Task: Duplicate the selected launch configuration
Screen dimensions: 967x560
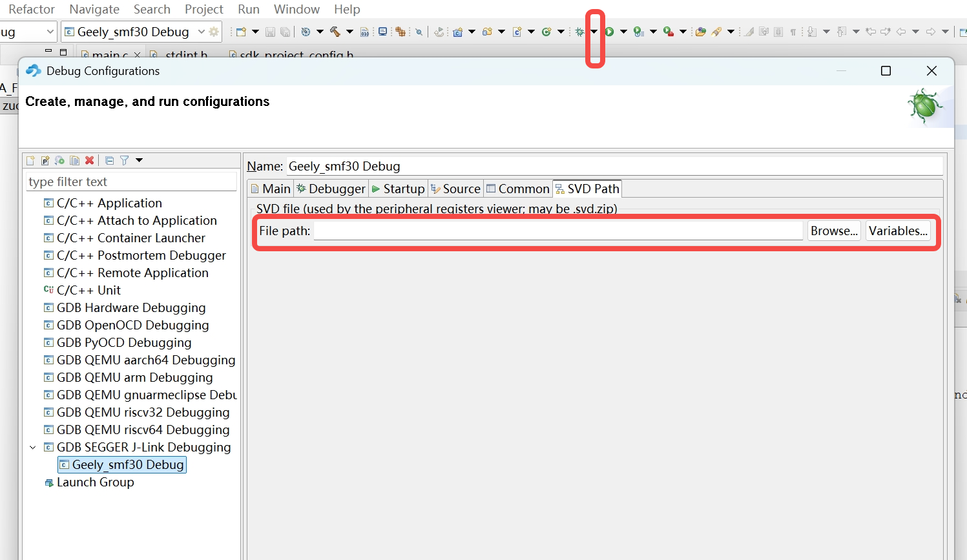Action: pyautogui.click(x=75, y=161)
